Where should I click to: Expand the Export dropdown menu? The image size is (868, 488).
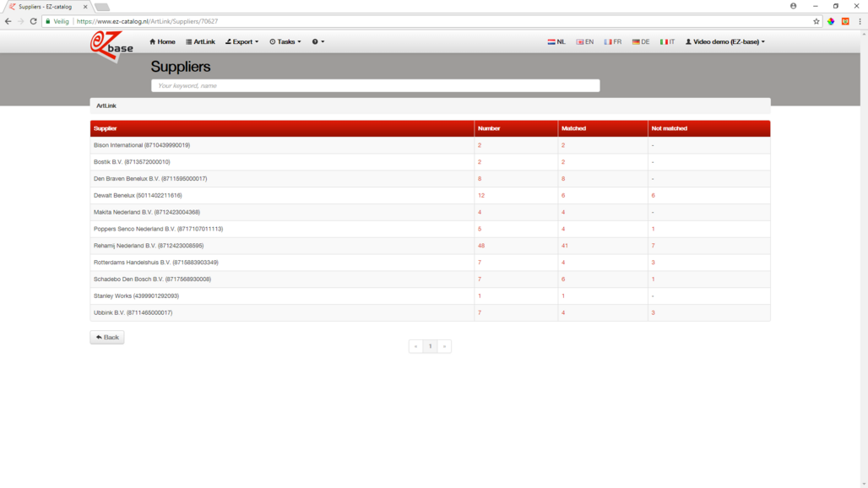(x=242, y=41)
